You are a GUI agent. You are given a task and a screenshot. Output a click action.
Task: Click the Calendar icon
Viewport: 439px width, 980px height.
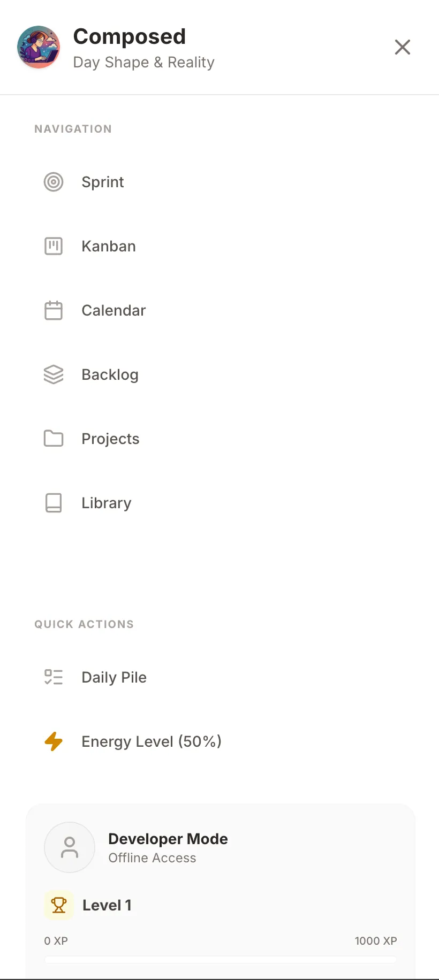pyautogui.click(x=54, y=310)
